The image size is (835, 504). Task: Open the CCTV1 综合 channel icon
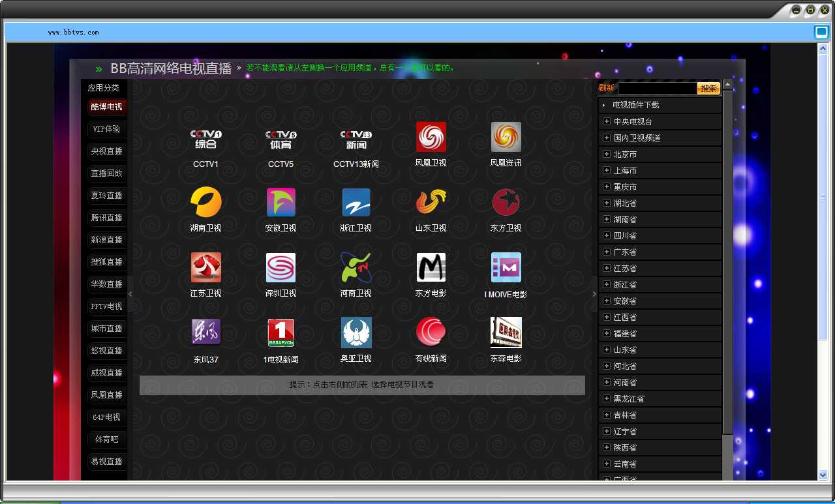(x=205, y=139)
